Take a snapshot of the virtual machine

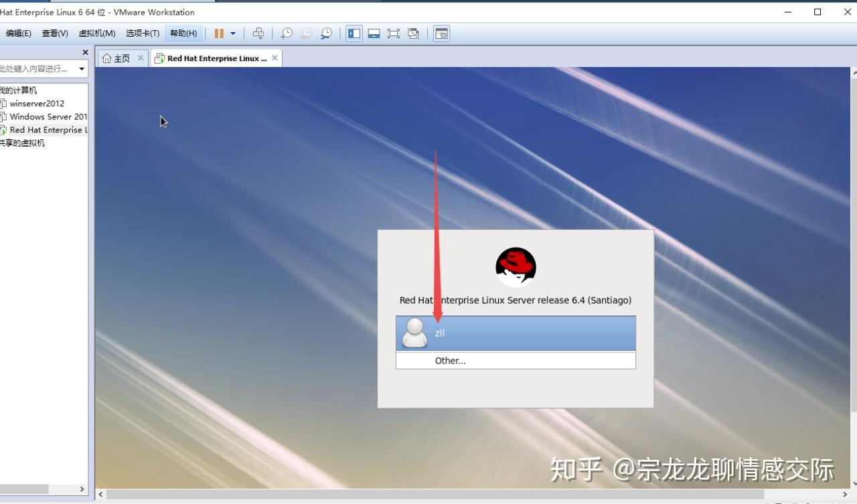(287, 33)
